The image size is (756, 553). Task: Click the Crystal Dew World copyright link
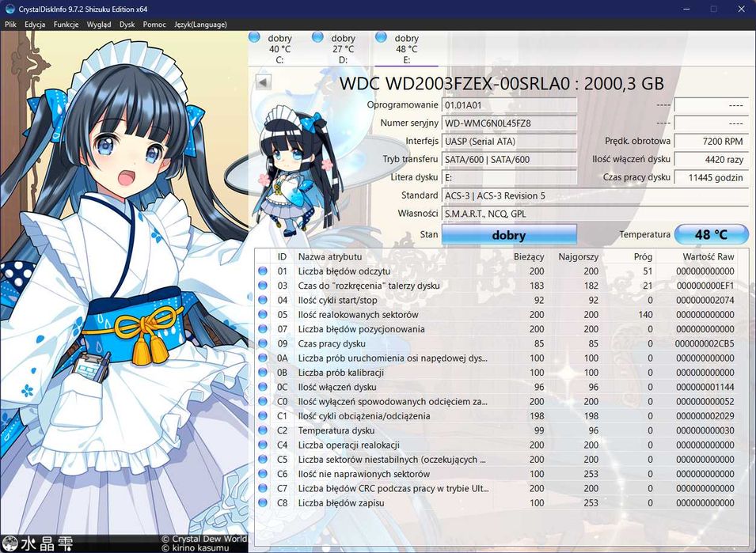204,539
